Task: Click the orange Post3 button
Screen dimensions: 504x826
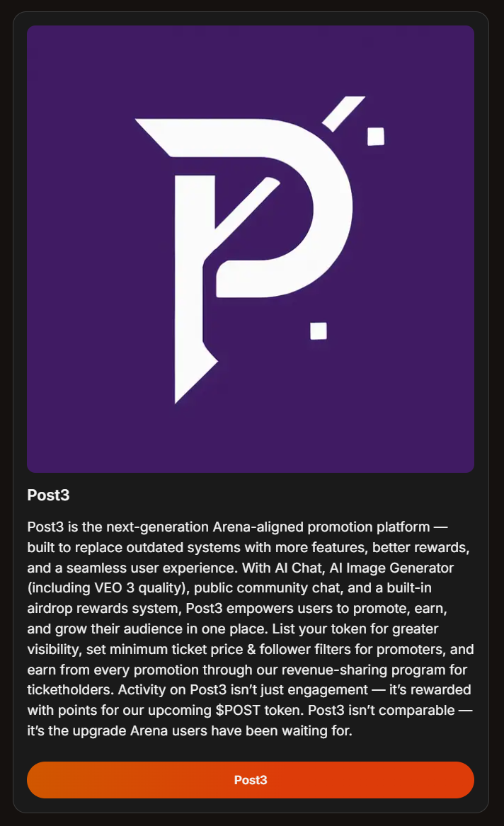Action: [x=251, y=780]
